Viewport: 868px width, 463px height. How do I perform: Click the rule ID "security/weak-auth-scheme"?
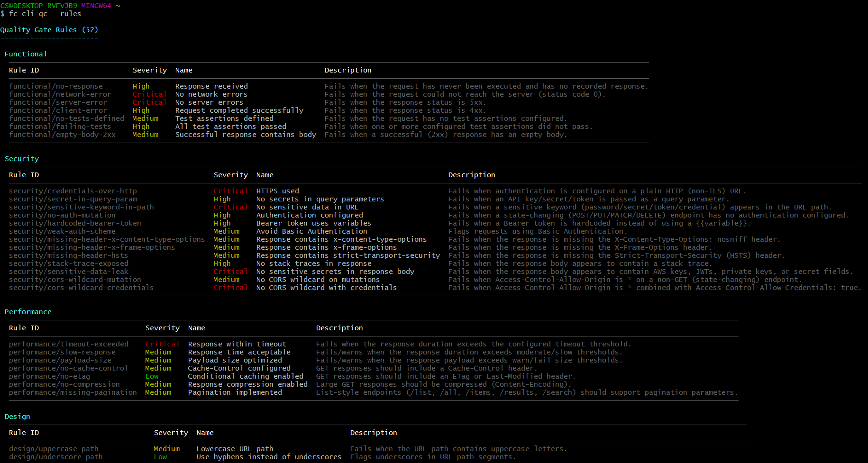[x=62, y=231]
